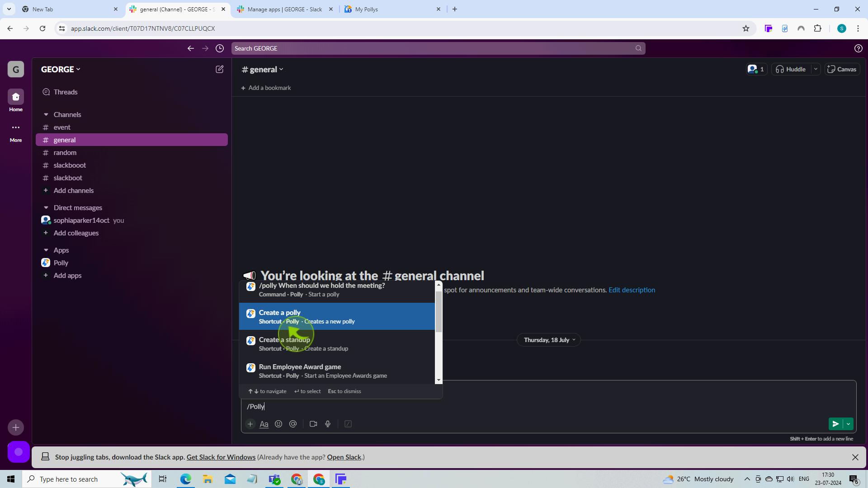Image resolution: width=868 pixels, height=488 pixels.
Task: Expand the GEORGE workspace menu
Action: (x=61, y=69)
